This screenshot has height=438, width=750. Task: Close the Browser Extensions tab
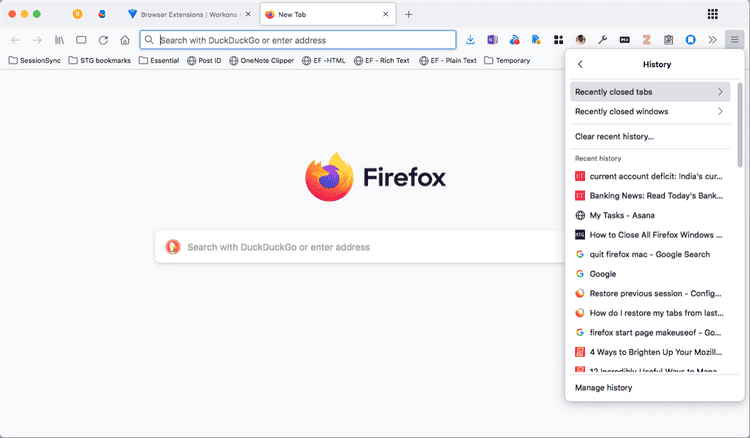[248, 14]
